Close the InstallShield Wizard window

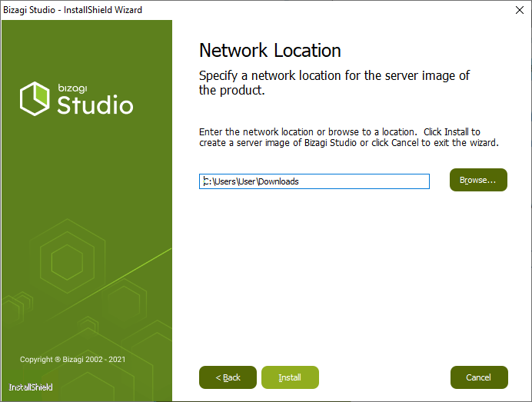click(x=520, y=10)
